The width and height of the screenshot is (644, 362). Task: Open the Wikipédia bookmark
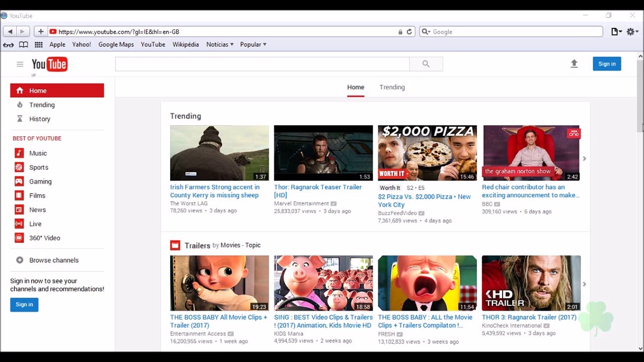pos(186,45)
